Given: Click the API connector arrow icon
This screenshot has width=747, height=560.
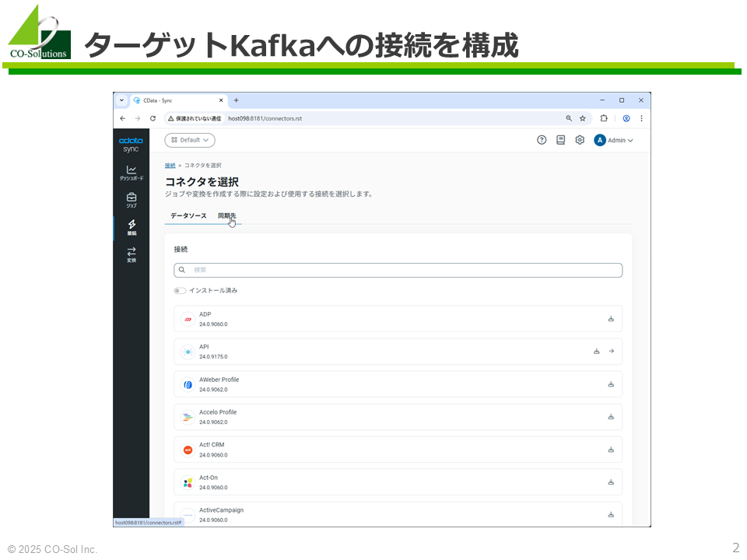Looking at the screenshot, I should [x=612, y=352].
